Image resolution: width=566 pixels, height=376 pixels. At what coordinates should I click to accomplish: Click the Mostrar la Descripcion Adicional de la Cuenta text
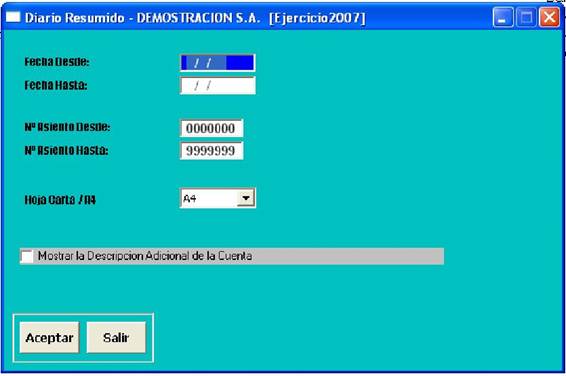(x=145, y=256)
